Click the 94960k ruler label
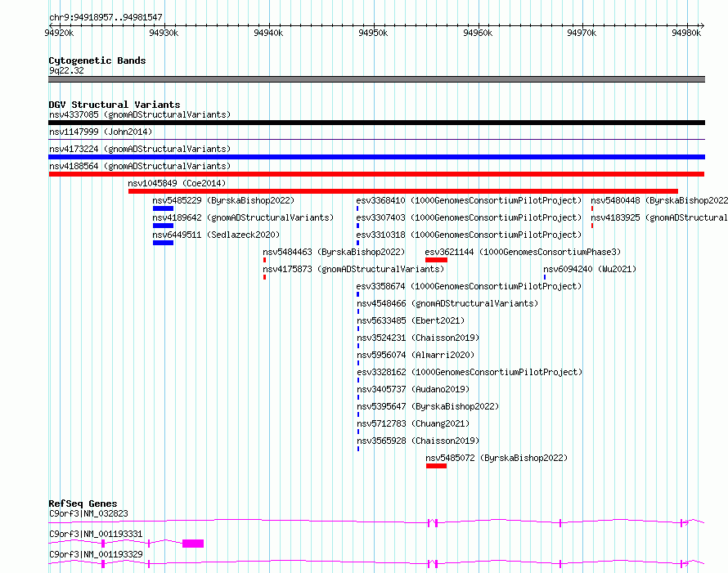728x573 pixels. pyautogui.click(x=478, y=33)
